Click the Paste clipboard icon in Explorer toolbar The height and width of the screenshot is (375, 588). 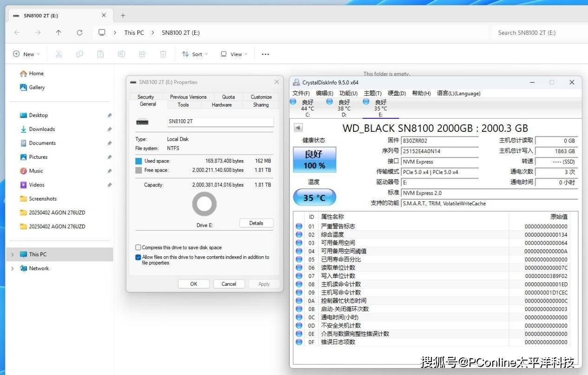100,54
